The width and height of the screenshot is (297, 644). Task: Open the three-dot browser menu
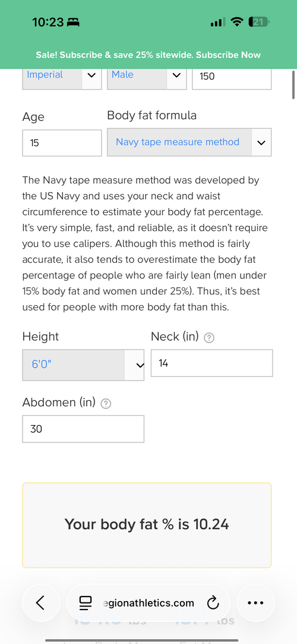coord(255,602)
